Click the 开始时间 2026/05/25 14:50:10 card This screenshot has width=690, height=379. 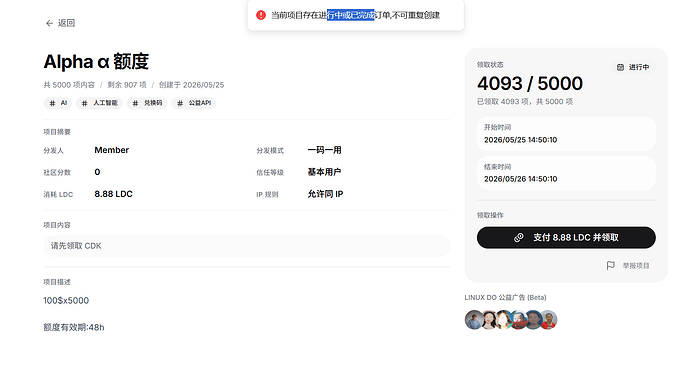pos(566,134)
